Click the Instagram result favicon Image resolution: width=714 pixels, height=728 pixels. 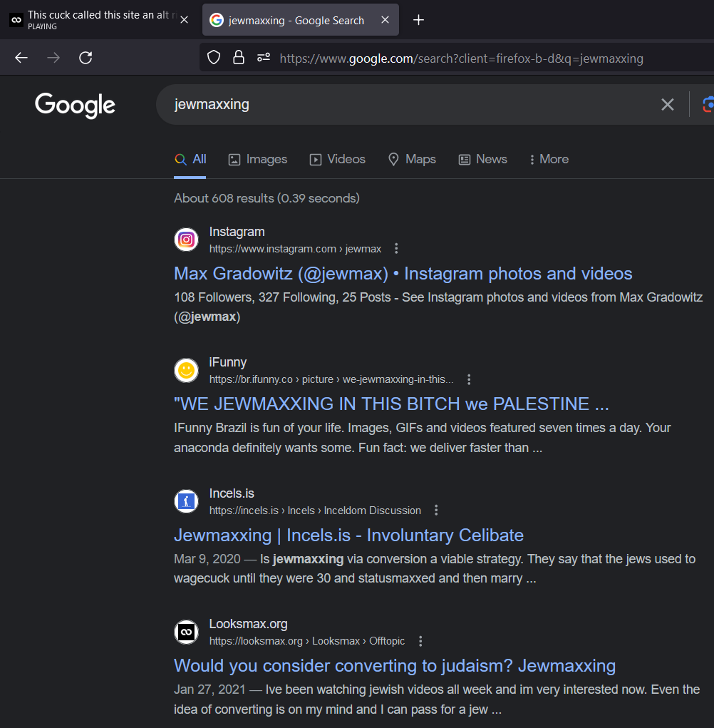pos(186,240)
